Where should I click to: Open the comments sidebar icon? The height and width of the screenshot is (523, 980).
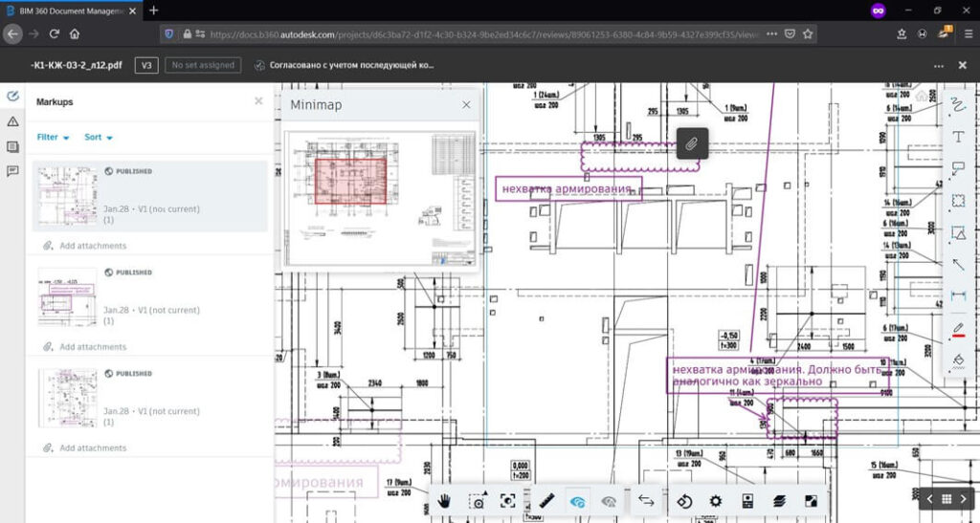pyautogui.click(x=12, y=171)
